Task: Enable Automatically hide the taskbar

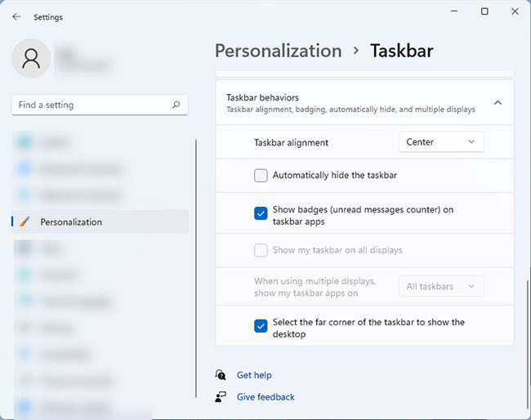Action: [x=261, y=175]
